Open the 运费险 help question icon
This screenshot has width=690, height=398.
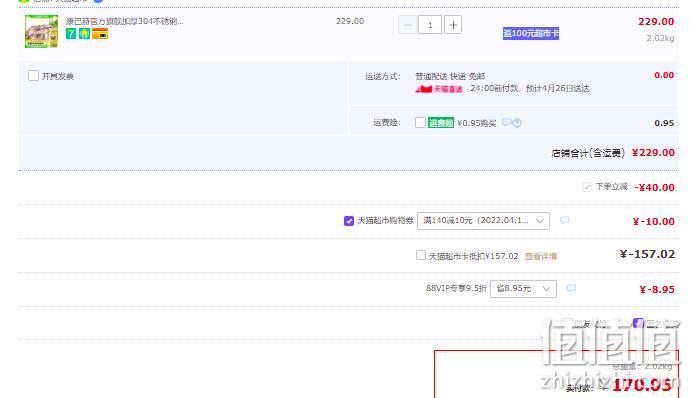tap(517, 123)
